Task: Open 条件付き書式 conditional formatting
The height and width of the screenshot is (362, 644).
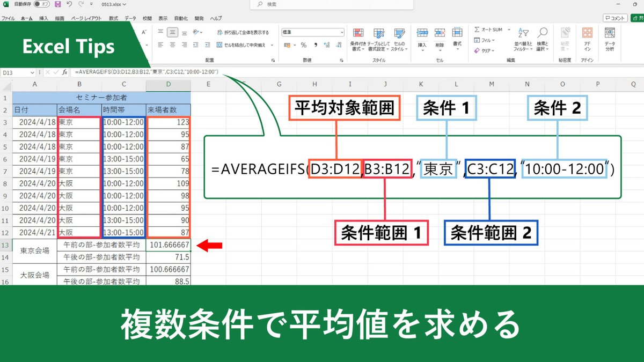Action: pos(357,39)
